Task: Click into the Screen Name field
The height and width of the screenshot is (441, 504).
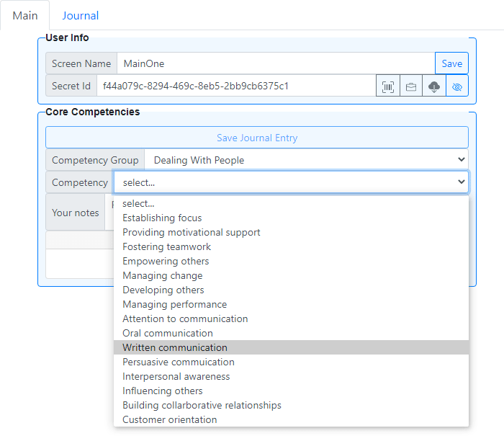Action: point(276,63)
